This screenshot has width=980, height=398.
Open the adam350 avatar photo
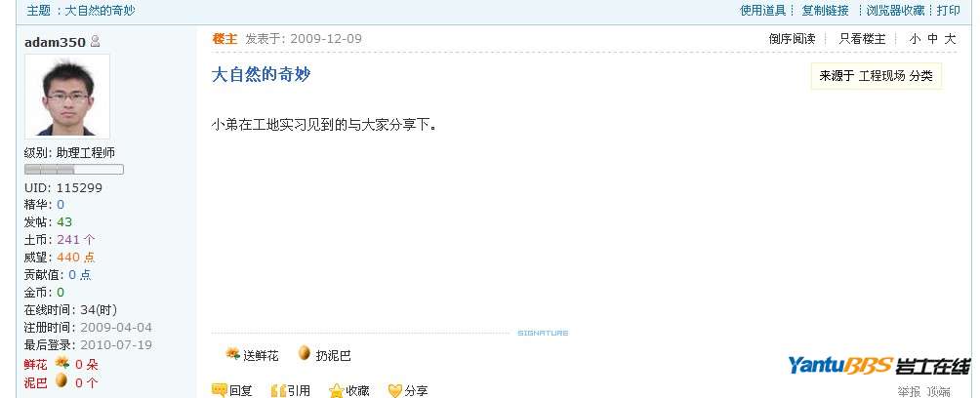click(x=67, y=97)
